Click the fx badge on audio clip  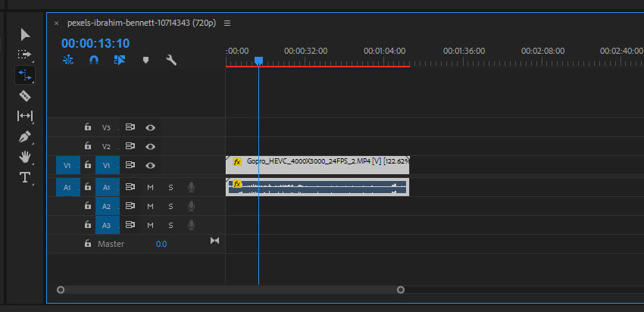point(237,184)
